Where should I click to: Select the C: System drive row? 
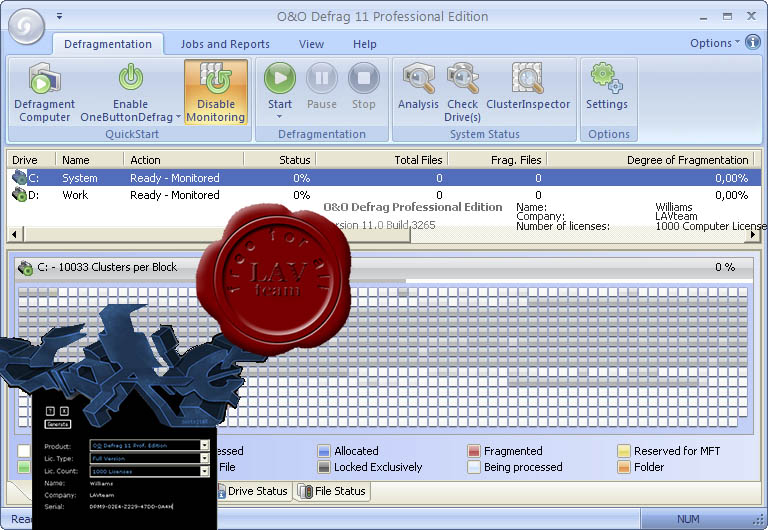384,177
